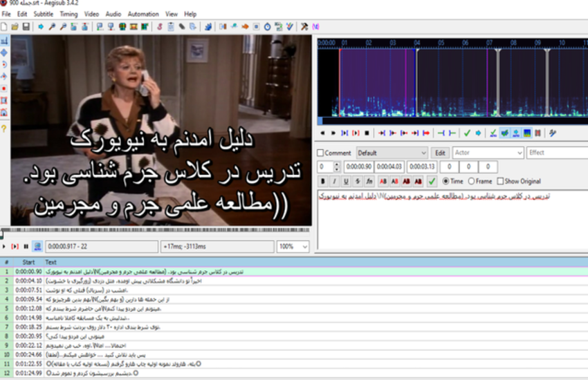588x380 pixels.
Task: Check the Show Original checkbox
Action: point(501,181)
